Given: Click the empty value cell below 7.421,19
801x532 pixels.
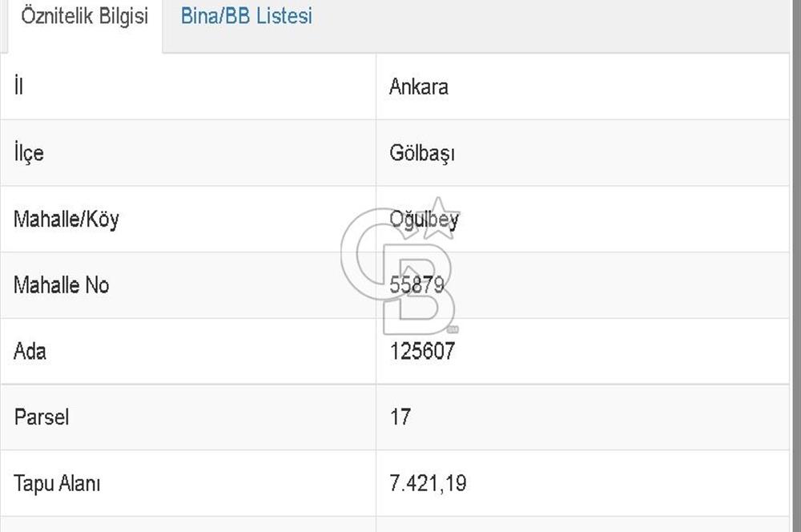Looking at the screenshot, I should (x=582, y=525).
